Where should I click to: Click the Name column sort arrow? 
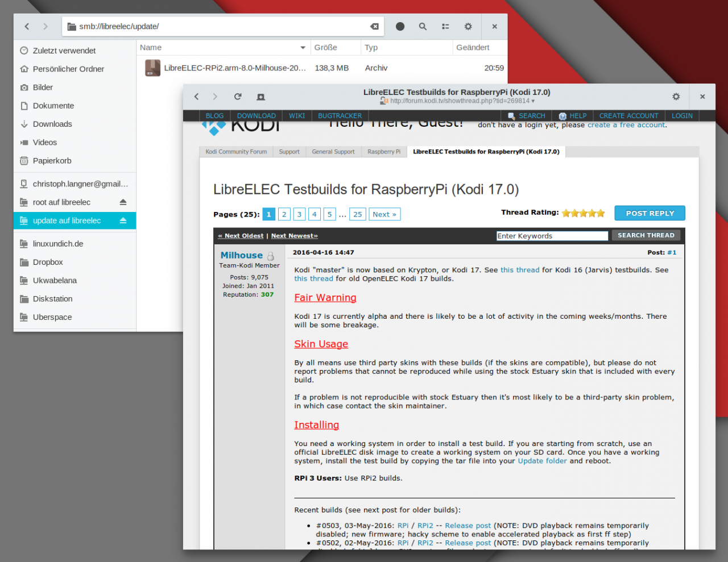303,48
